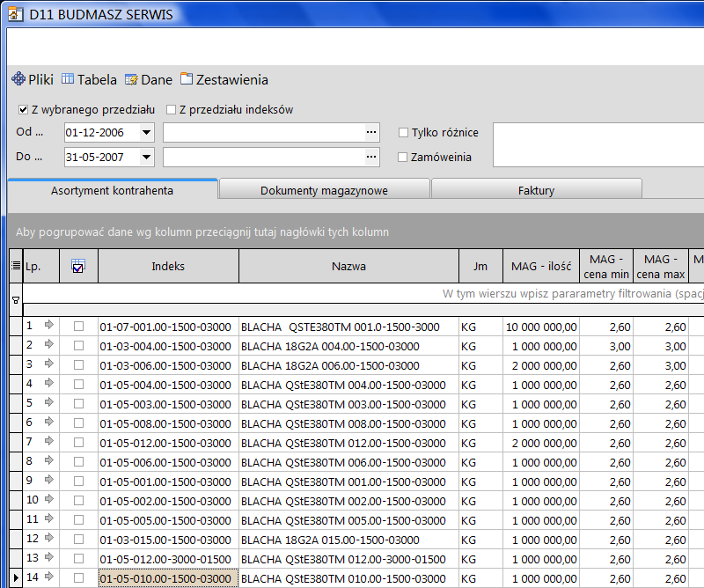The height and width of the screenshot is (588, 704).
Task: Click the filter row funnel icon
Action: [x=16, y=300]
